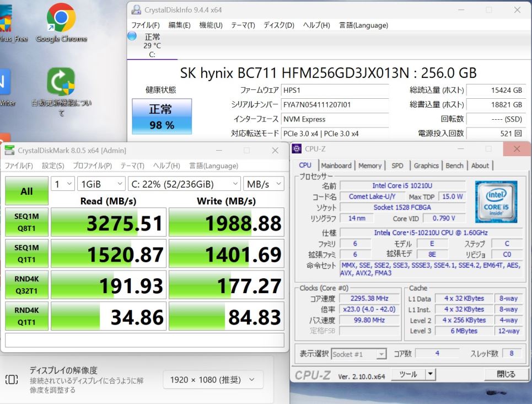Image resolution: width=532 pixels, height=404 pixels.
Task: Open 言語(Language) menu in CrystalDiskInfo
Action: [363, 25]
